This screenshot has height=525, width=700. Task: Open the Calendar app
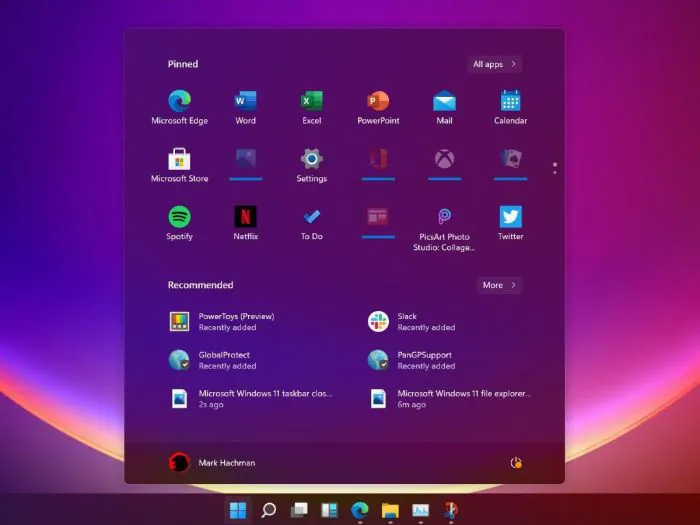click(510, 107)
